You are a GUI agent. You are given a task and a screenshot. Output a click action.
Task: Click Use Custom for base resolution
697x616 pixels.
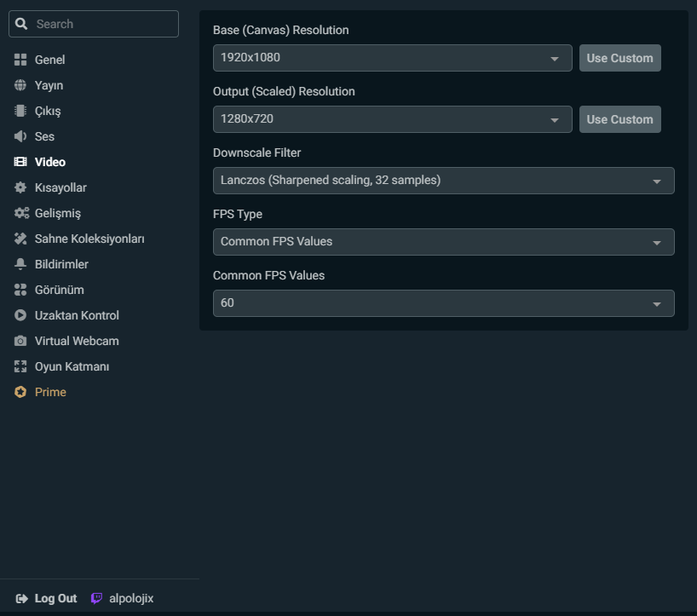point(619,58)
